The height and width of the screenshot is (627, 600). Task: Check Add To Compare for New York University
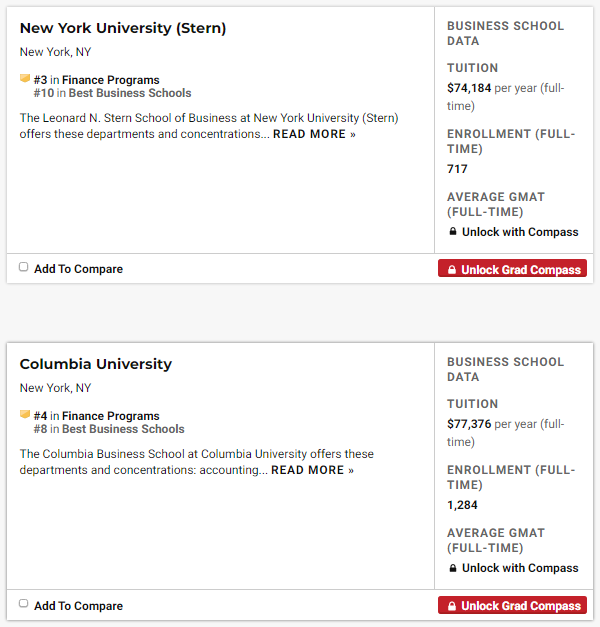(24, 267)
